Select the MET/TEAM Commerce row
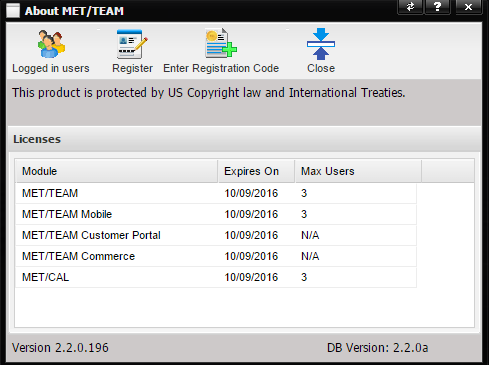 pyautogui.click(x=216, y=256)
